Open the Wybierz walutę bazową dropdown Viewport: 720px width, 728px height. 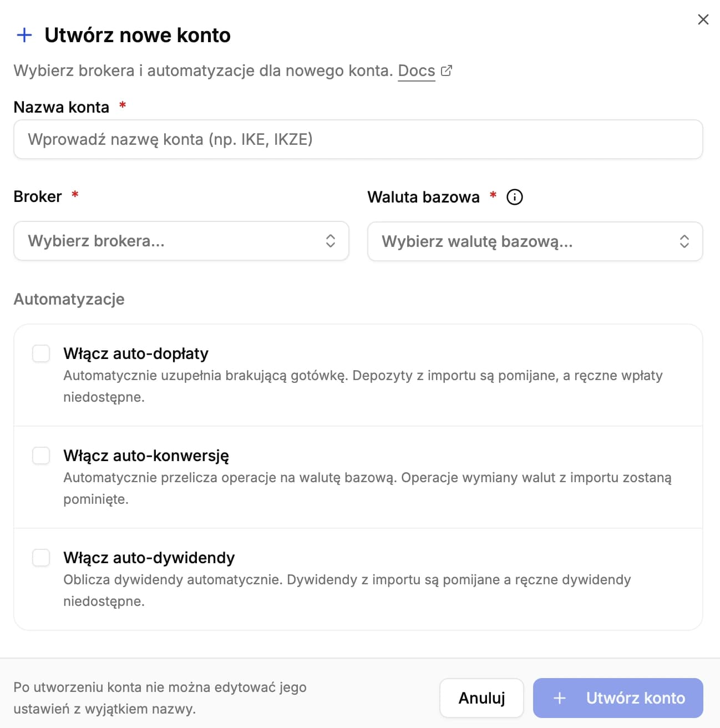click(535, 241)
